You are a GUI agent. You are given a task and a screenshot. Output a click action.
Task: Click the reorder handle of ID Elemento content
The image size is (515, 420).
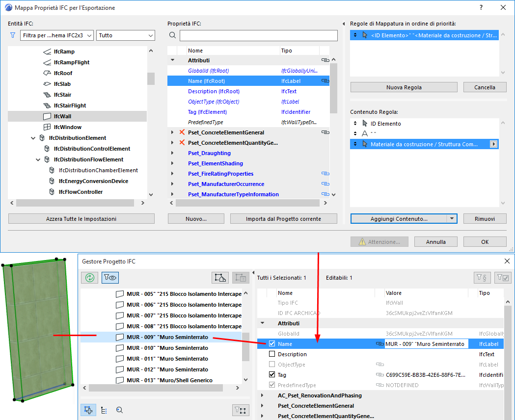coord(355,123)
